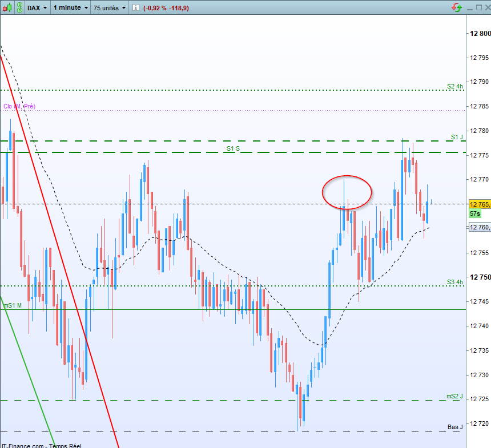491x448 pixels.
Task: Open the 1 minute timeframe dropdown
Action: [x=70, y=8]
